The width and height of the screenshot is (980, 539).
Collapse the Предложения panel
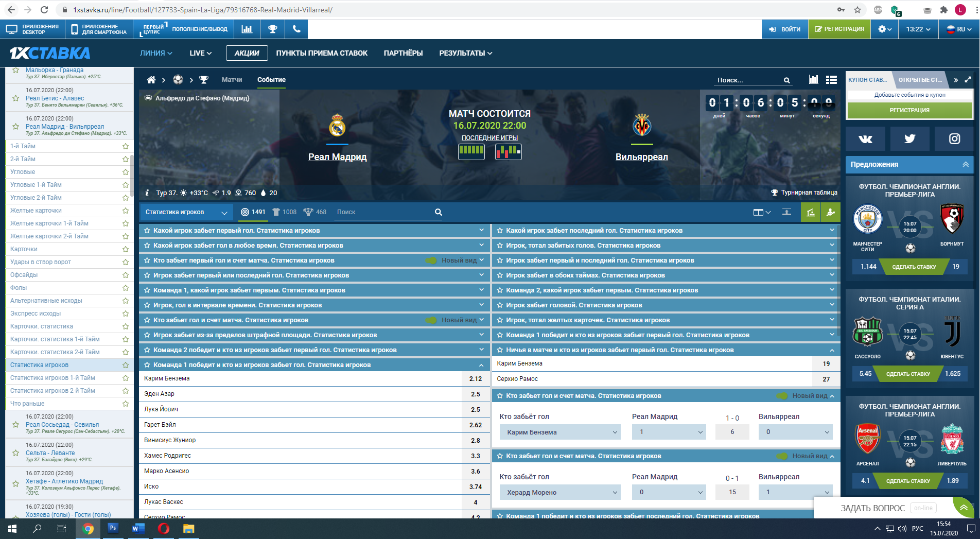click(x=965, y=164)
